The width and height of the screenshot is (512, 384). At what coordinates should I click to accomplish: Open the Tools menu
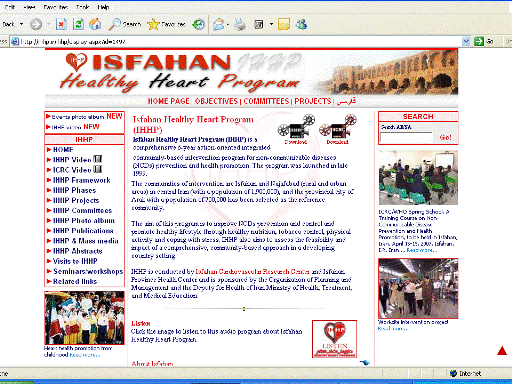tap(82, 7)
